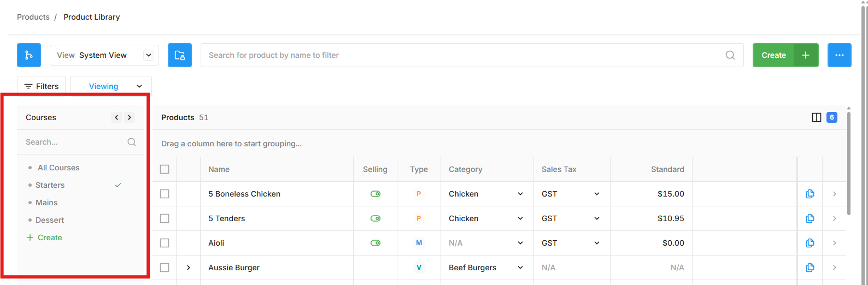
Task: Focus the product name search field
Action: [465, 55]
